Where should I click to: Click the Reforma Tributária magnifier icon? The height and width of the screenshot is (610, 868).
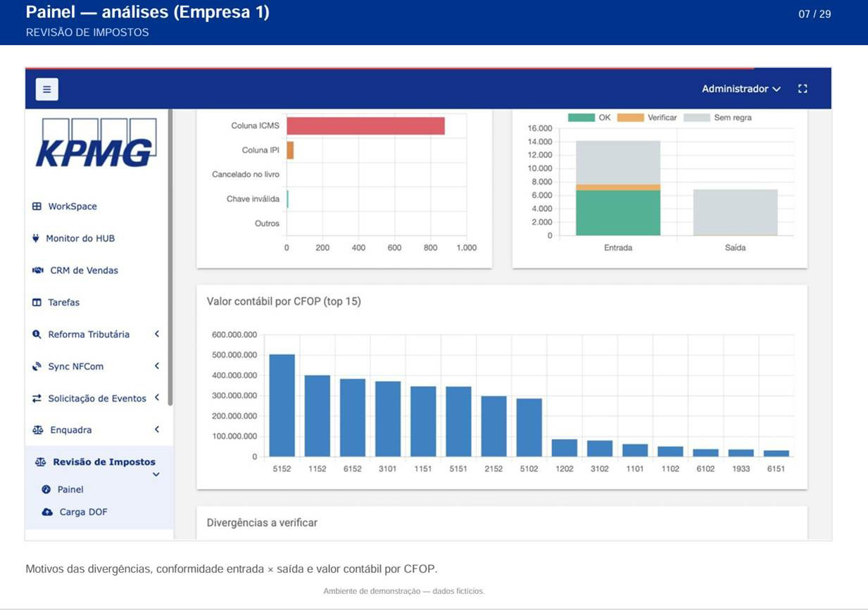click(37, 335)
